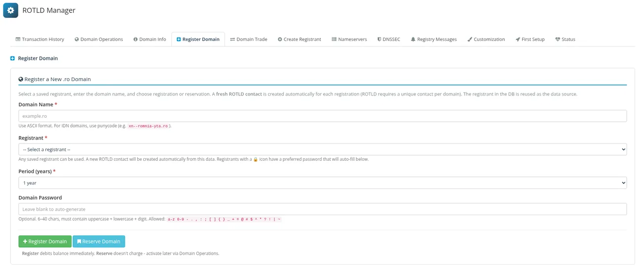Click the Registry Messages bell icon
The height and width of the screenshot is (277, 644).
[413, 39]
